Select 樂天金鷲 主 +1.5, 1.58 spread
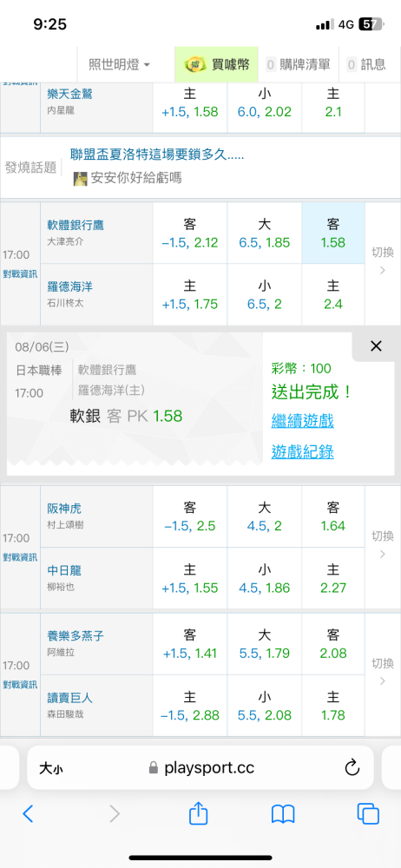401x868 pixels. point(190,108)
